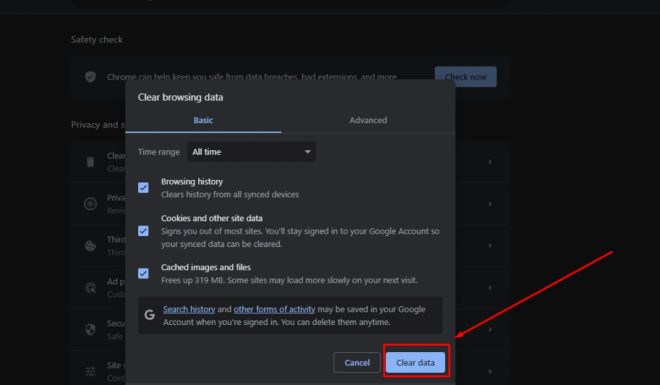Expand the Ad privacy row chevron
Viewport: 660px width, 385px height.
point(490,288)
